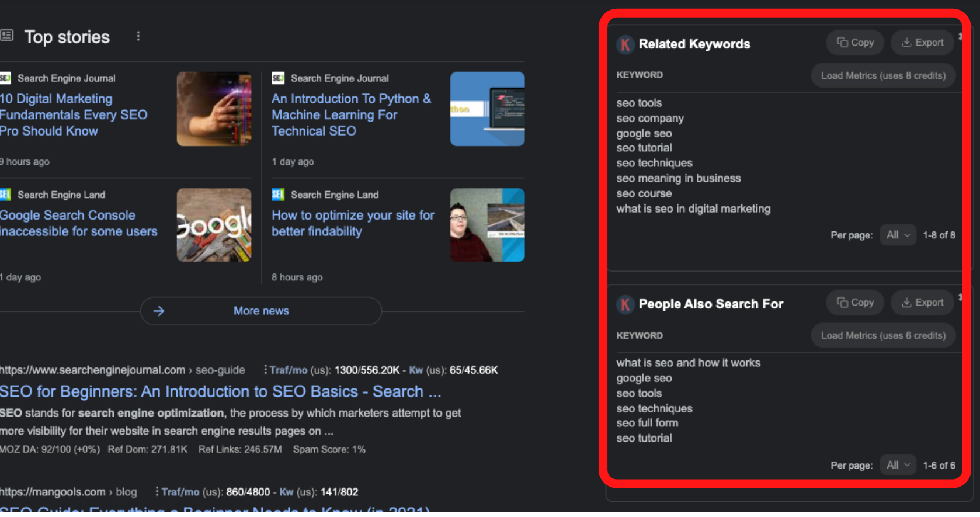This screenshot has height=517, width=980.
Task: Click the arrow icon in More news
Action: pyautogui.click(x=159, y=311)
